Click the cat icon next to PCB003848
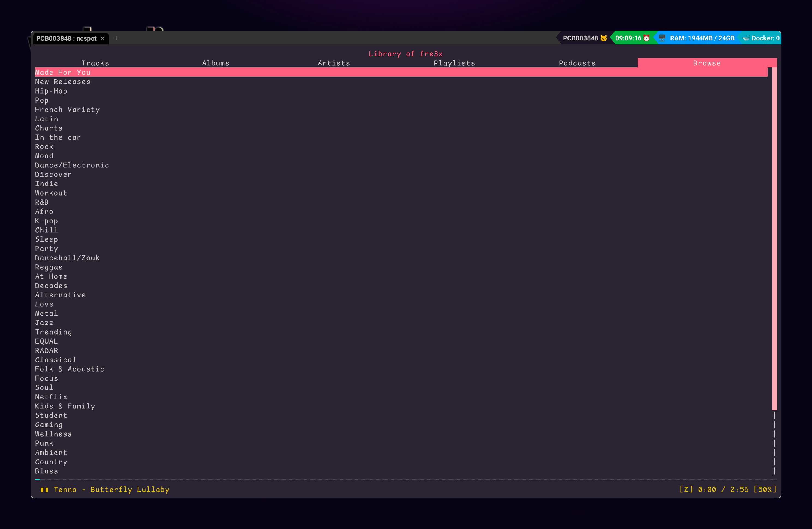Image resolution: width=812 pixels, height=529 pixels. click(x=603, y=38)
